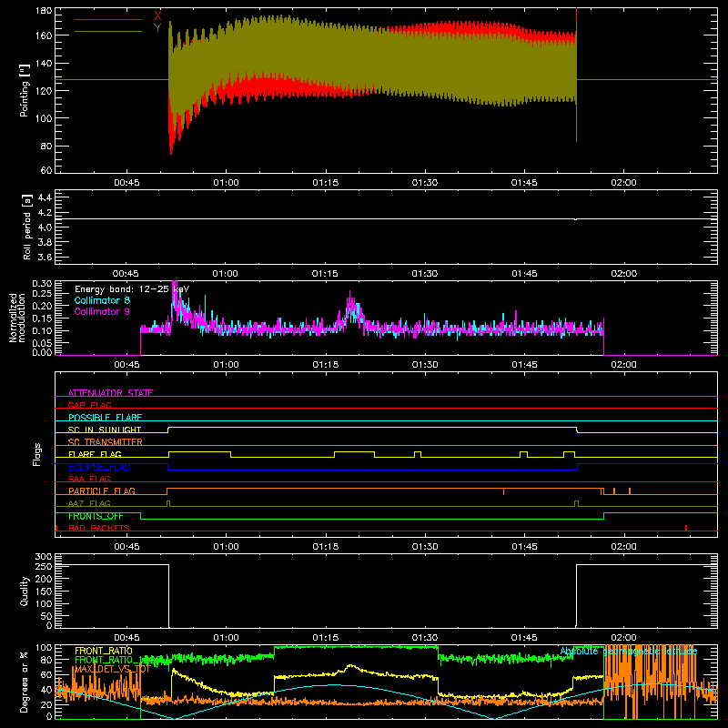Click the 0.30 tick value on modulation axis
Image resolution: width=728 pixels, height=728 pixels.
point(42,283)
